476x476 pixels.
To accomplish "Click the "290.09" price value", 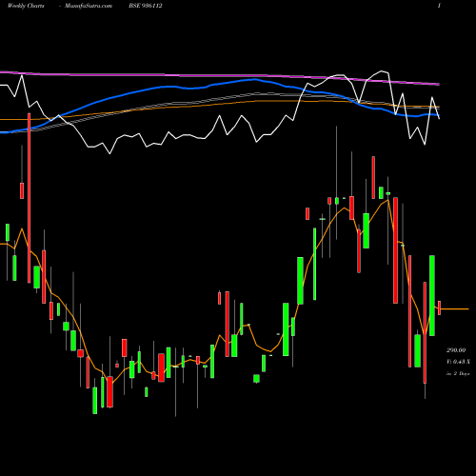I will (x=456, y=350).
